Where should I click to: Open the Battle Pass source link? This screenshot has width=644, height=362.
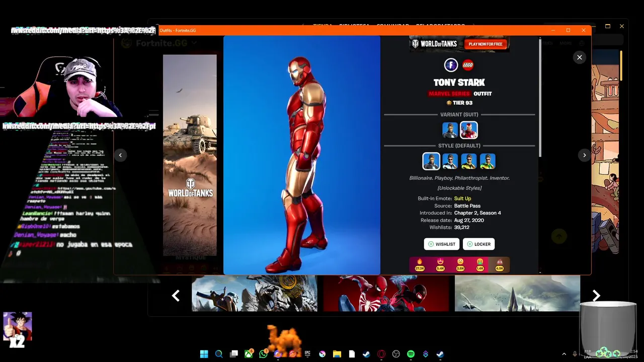point(467,206)
